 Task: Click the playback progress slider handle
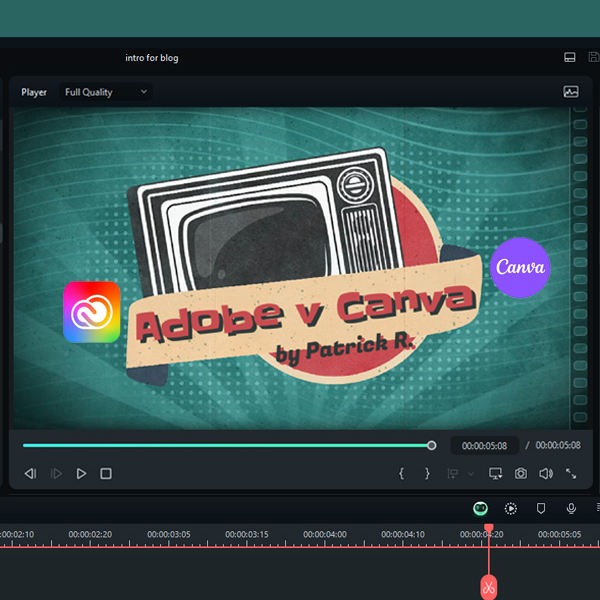432,446
